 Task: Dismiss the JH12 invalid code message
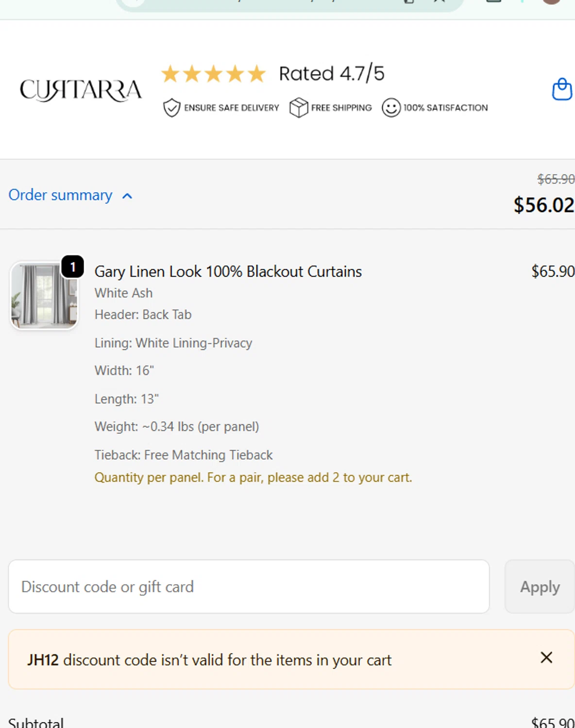pyautogui.click(x=546, y=658)
